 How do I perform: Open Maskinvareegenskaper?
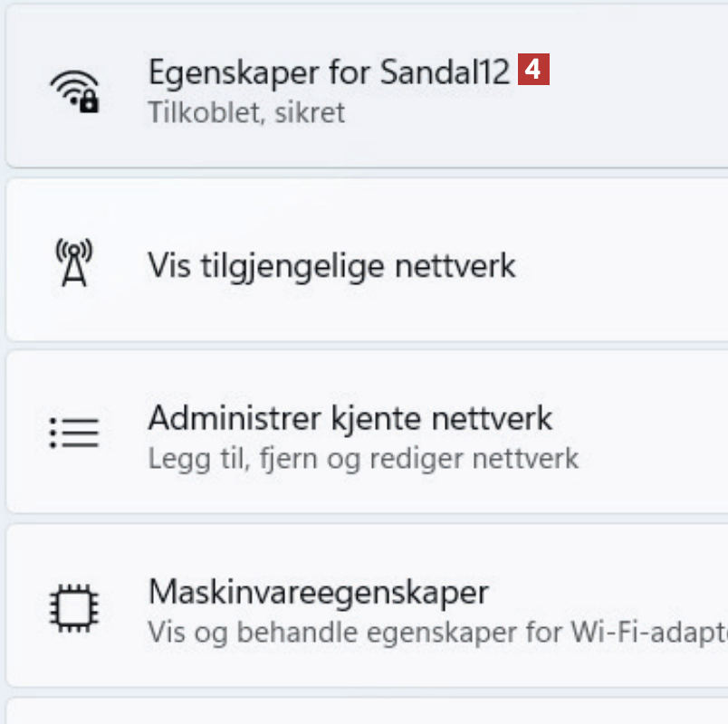[x=318, y=593]
